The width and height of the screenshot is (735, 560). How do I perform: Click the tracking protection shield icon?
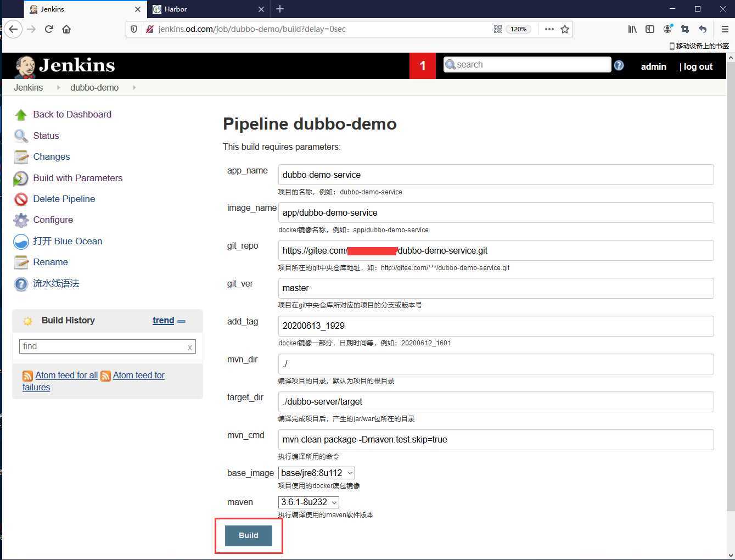pos(134,29)
